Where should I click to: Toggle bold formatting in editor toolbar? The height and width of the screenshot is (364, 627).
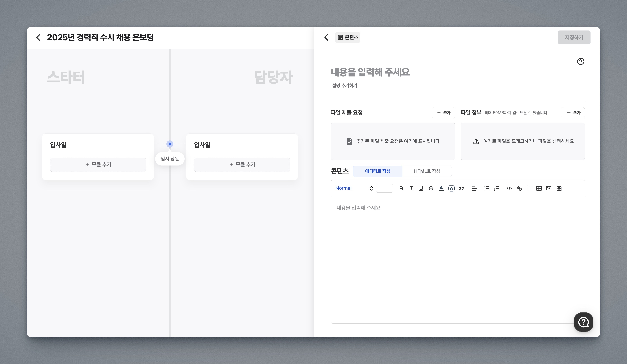tap(401, 188)
